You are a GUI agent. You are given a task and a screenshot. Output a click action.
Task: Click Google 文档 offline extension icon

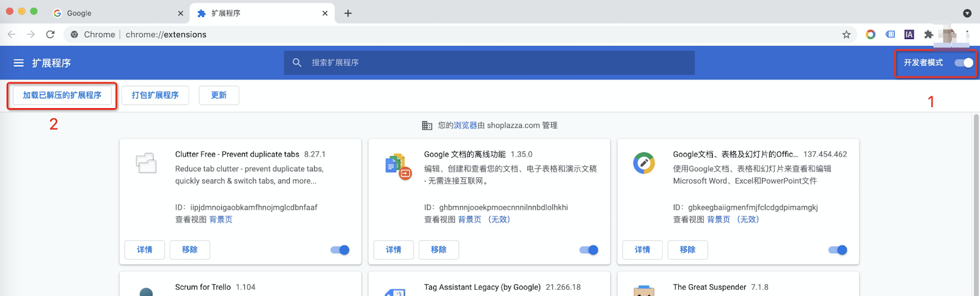point(398,166)
